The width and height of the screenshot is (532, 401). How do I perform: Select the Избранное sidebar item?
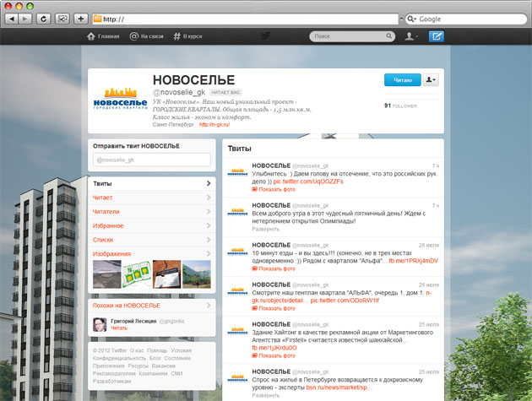tap(152, 225)
